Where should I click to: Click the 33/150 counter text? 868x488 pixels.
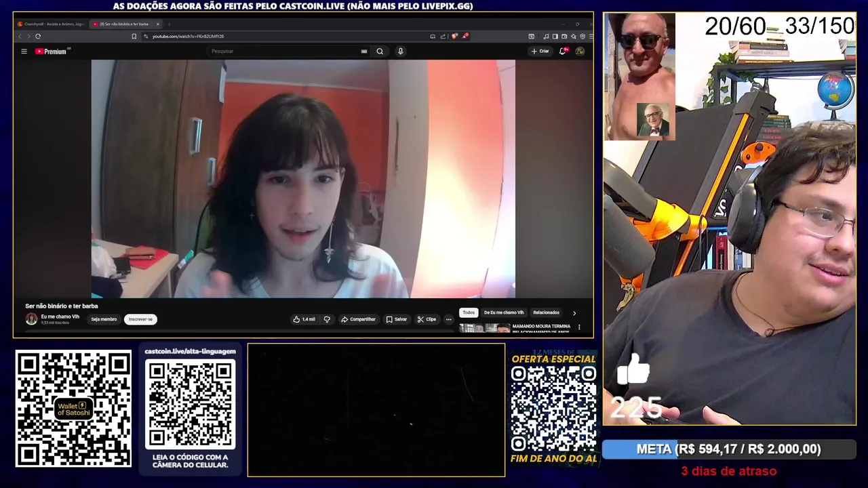819,26
